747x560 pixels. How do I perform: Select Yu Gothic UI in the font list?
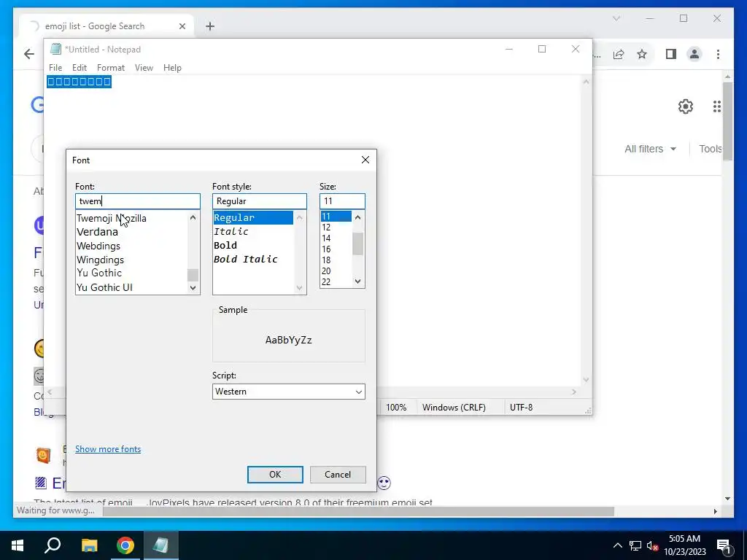coord(104,287)
